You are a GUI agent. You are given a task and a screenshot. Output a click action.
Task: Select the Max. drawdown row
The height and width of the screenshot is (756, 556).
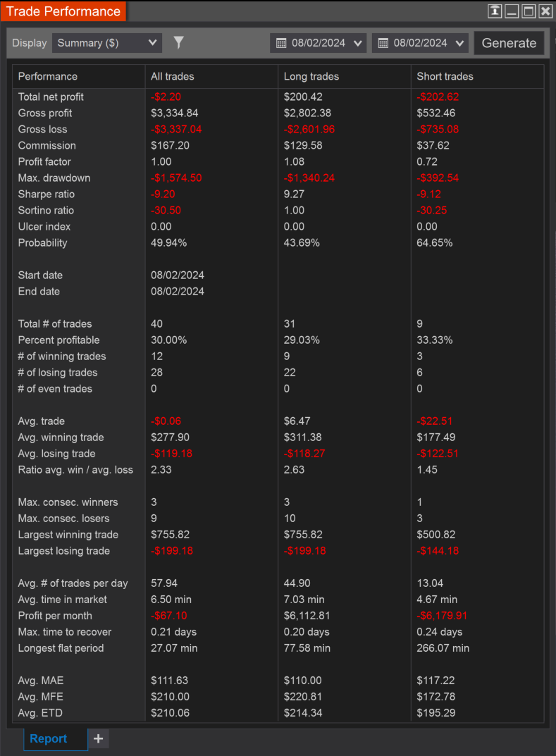click(278, 178)
